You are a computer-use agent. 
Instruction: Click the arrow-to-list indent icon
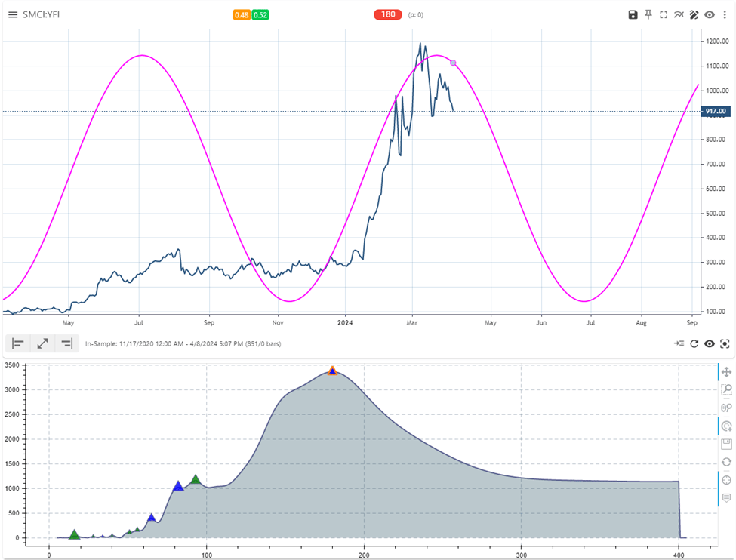679,343
